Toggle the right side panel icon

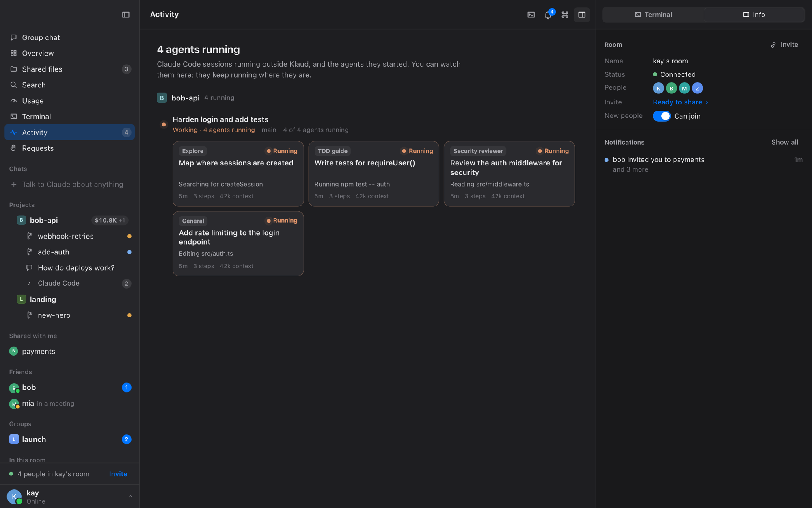582,15
